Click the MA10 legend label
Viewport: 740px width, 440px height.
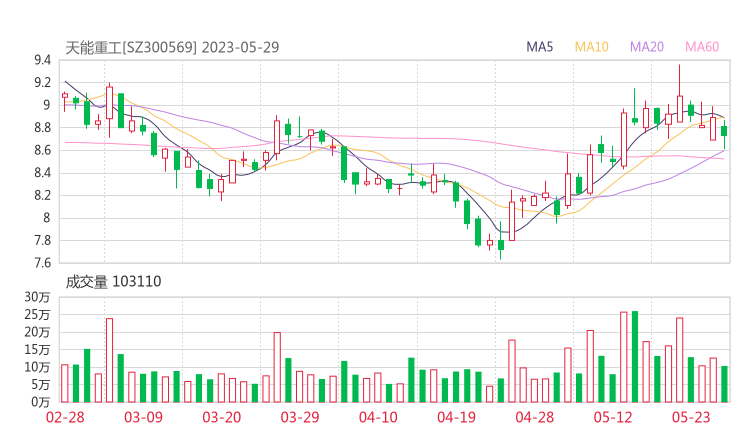click(x=591, y=47)
